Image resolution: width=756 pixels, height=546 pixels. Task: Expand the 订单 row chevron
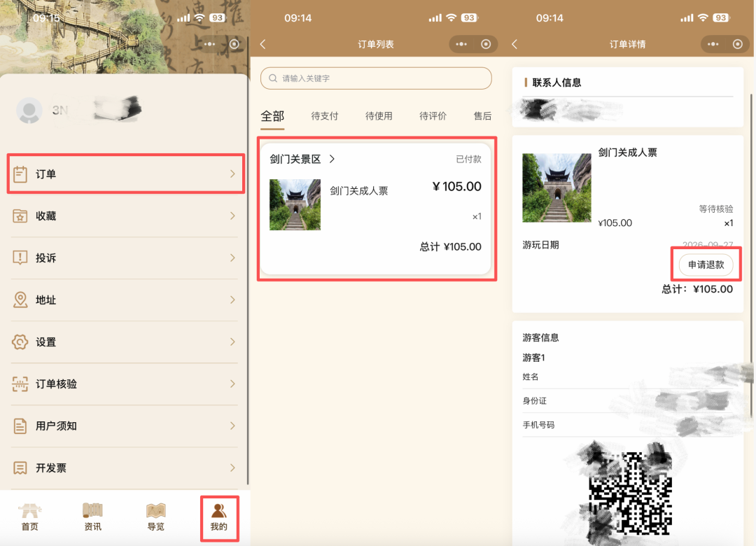pyautogui.click(x=233, y=174)
